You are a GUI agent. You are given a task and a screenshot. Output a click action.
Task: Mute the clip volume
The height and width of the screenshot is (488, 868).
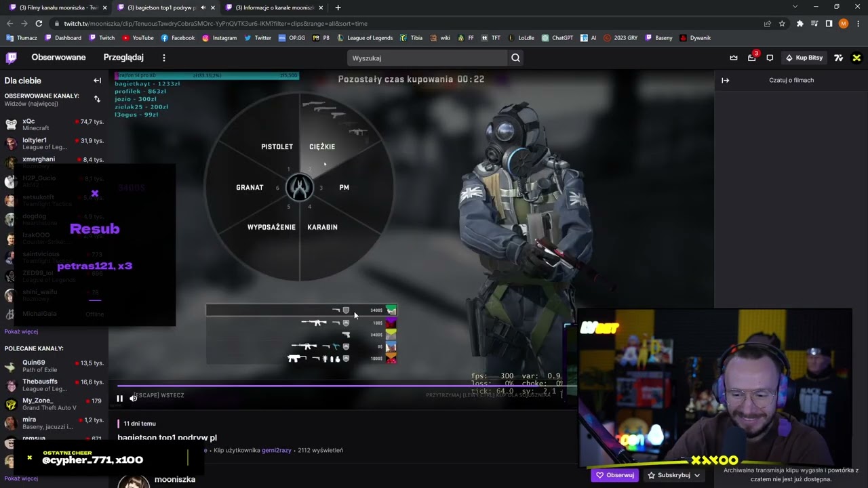click(133, 399)
